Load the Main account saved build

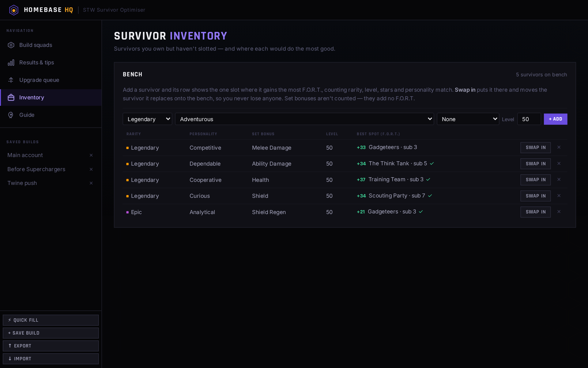25,155
